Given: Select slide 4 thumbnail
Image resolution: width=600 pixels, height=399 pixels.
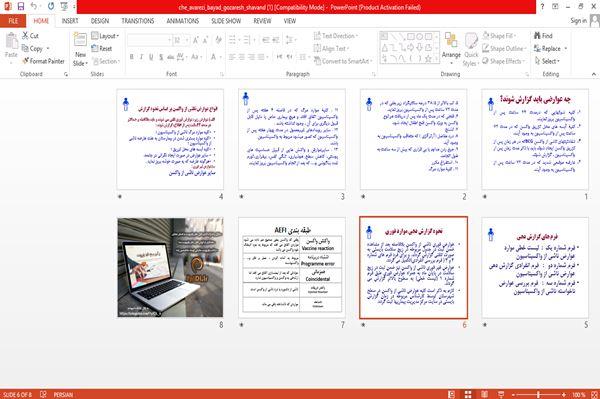Looking at the screenshot, I should (170, 139).
